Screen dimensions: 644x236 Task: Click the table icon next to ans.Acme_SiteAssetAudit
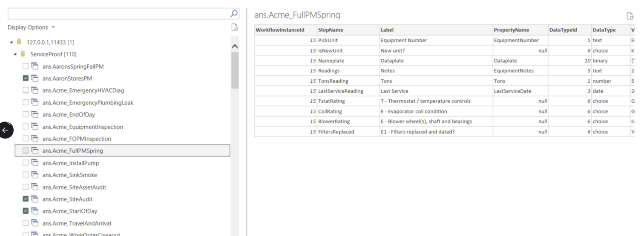pyautogui.click(x=35, y=187)
